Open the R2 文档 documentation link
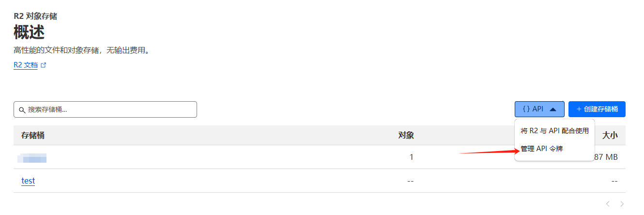The width and height of the screenshot is (644, 215). point(26,65)
